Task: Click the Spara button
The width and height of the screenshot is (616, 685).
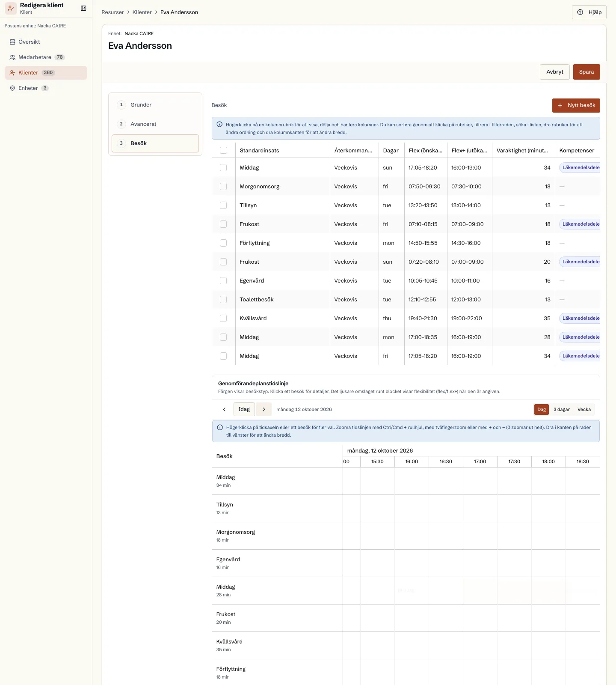Action: 586,72
